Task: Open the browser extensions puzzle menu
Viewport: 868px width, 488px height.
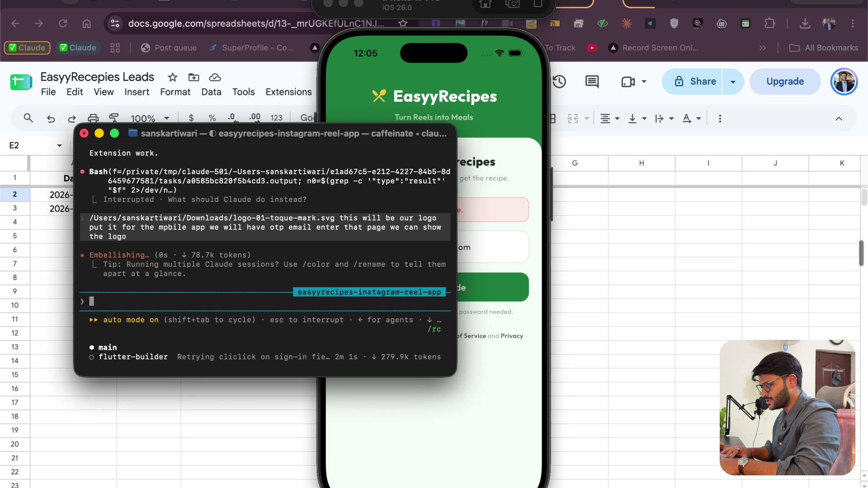Action: point(769,23)
